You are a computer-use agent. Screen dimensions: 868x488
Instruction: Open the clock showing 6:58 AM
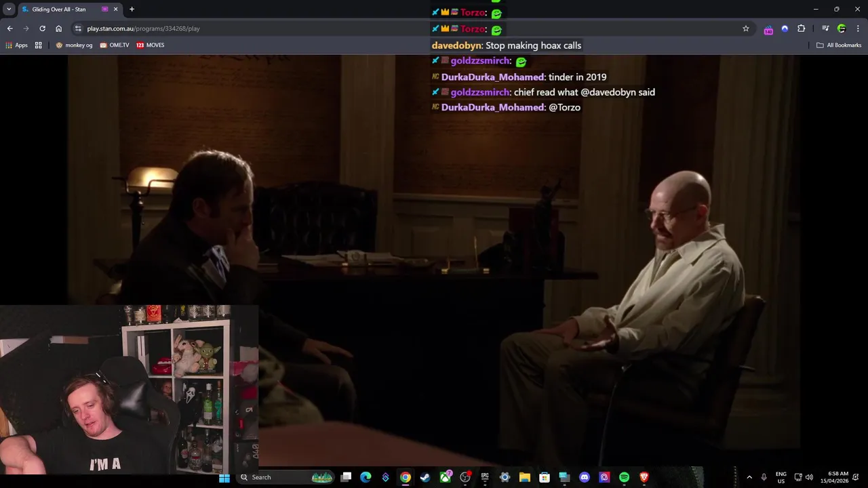coord(834,477)
